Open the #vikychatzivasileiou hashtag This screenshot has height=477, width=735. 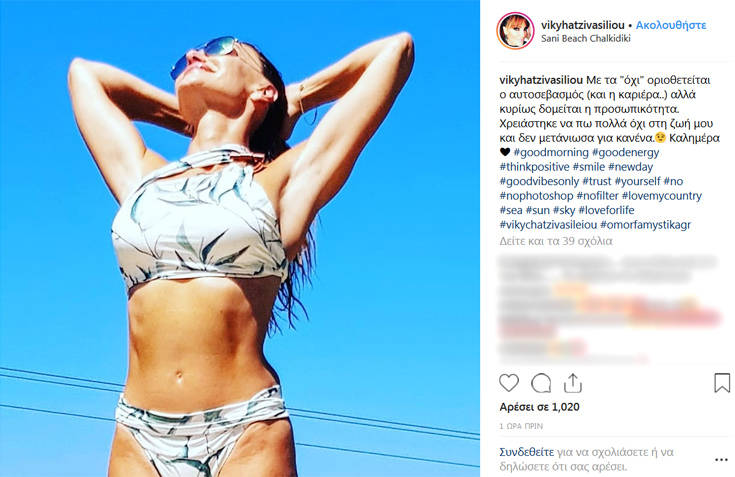coord(548,224)
